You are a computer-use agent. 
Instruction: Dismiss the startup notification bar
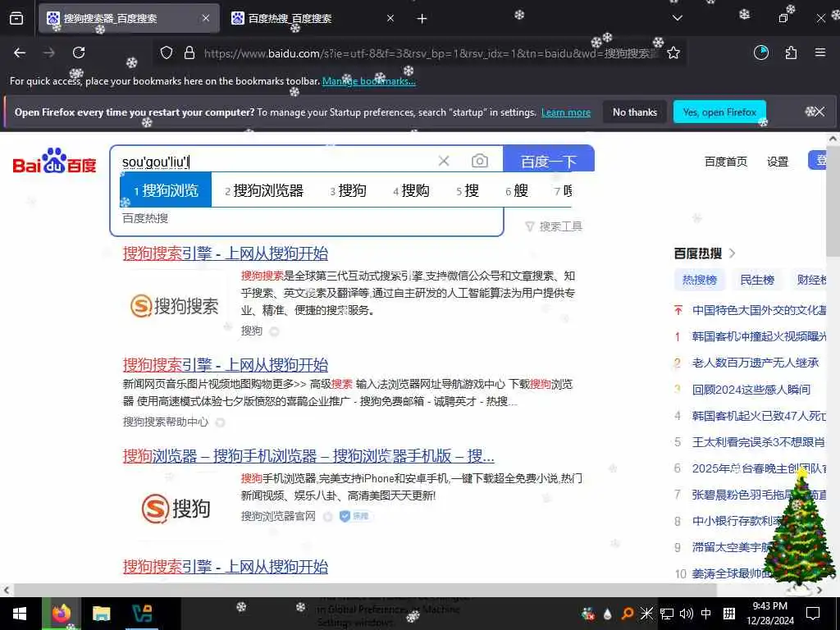click(819, 112)
